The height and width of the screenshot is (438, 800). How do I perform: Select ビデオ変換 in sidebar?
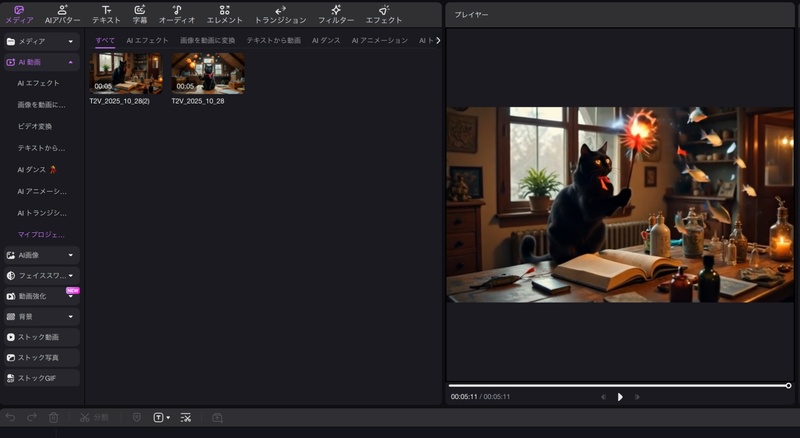click(35, 126)
